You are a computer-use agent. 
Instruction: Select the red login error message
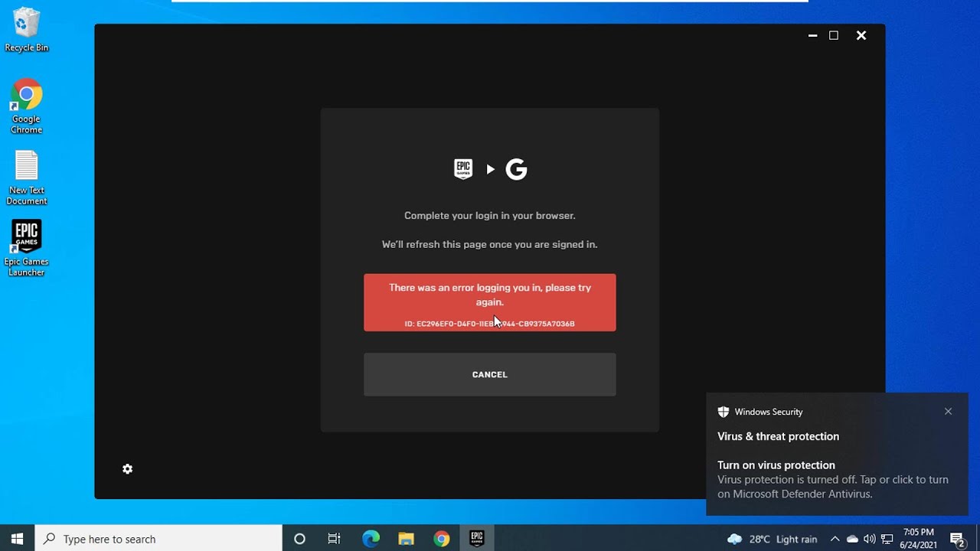click(489, 302)
